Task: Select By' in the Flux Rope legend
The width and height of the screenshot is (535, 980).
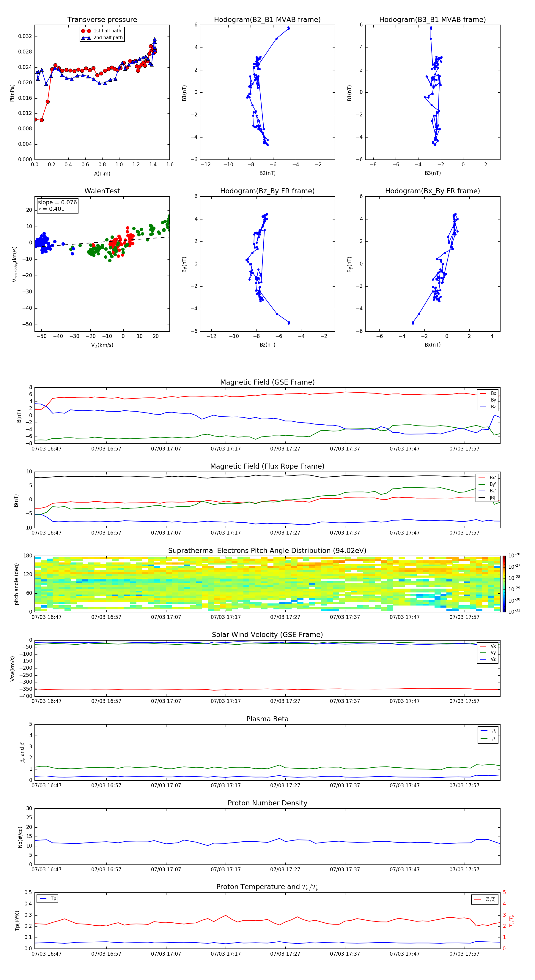Action: click(x=487, y=484)
